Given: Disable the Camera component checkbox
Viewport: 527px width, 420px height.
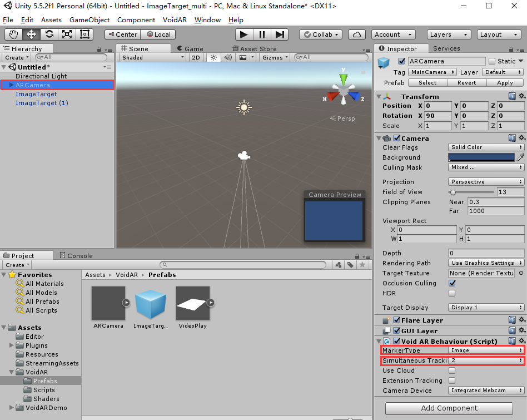Looking at the screenshot, I should pos(396,138).
